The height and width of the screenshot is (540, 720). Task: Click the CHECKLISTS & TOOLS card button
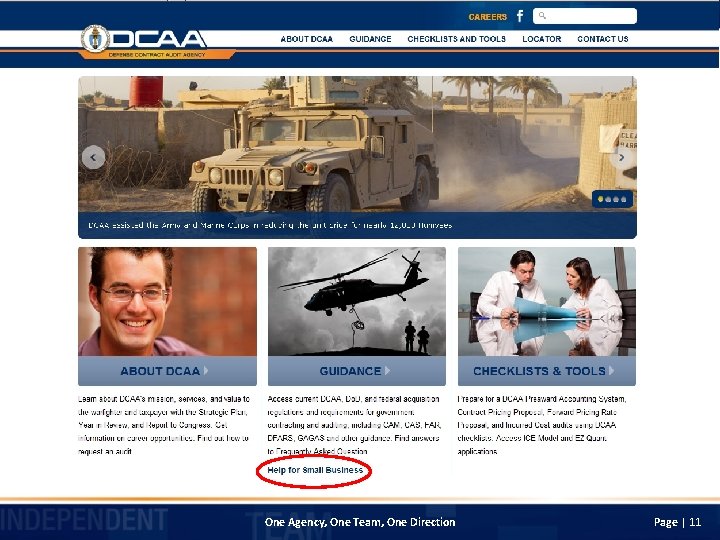click(547, 371)
